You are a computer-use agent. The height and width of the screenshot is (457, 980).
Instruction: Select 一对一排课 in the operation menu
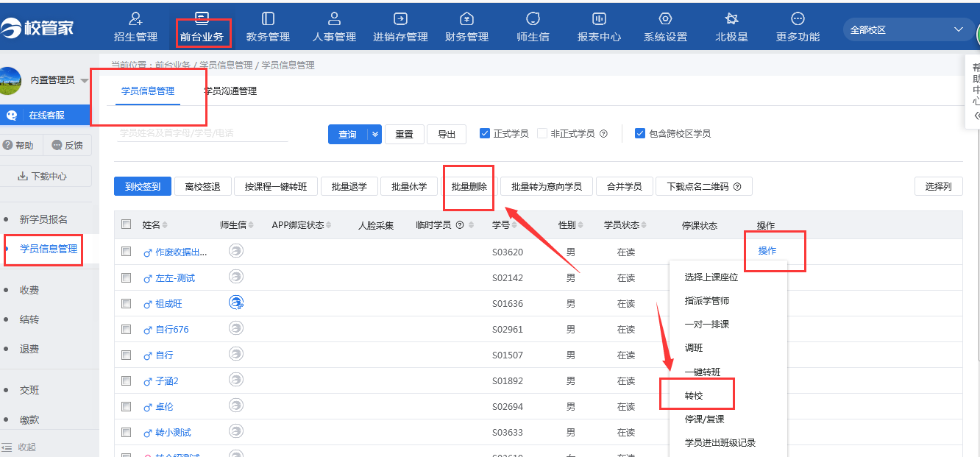click(x=707, y=325)
